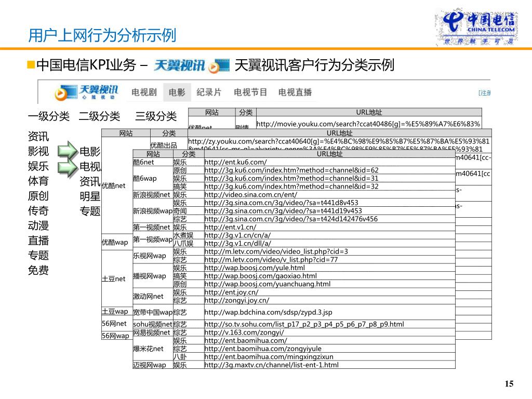Click the http://video.sina.com.cn/ent/ URL
The image size is (532, 399).
[x=251, y=195]
